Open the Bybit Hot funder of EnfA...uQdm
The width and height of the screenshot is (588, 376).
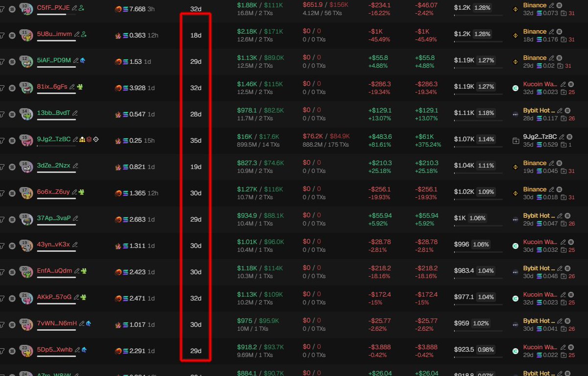tap(539, 268)
